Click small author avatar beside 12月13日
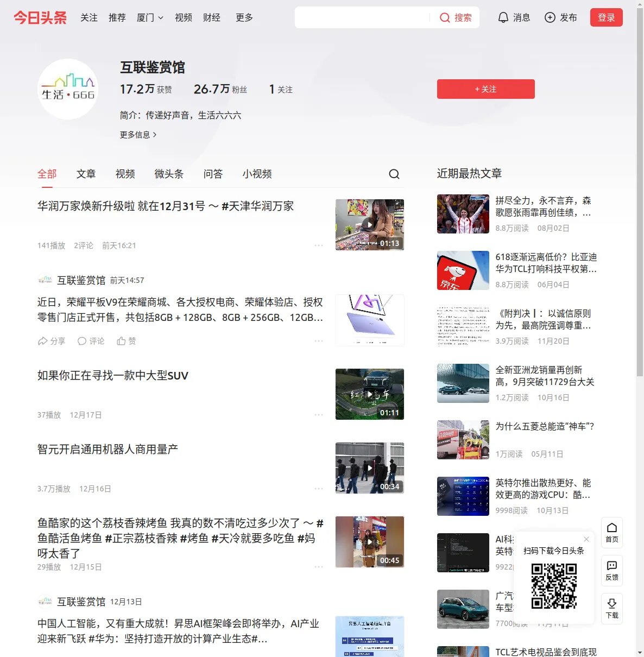644x657 pixels. coord(45,602)
